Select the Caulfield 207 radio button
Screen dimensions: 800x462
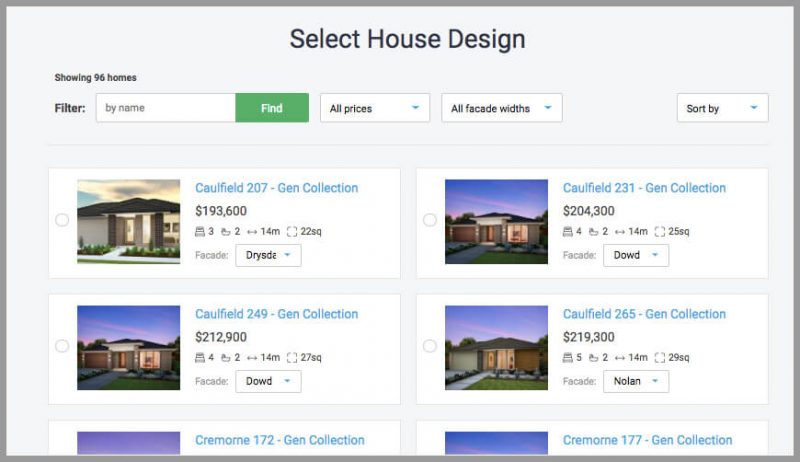click(62, 220)
